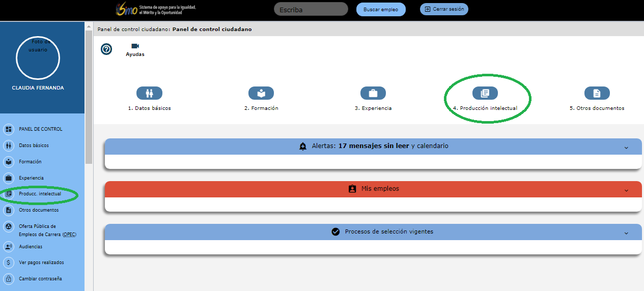Click the user photo placeholder circle

(x=38, y=58)
